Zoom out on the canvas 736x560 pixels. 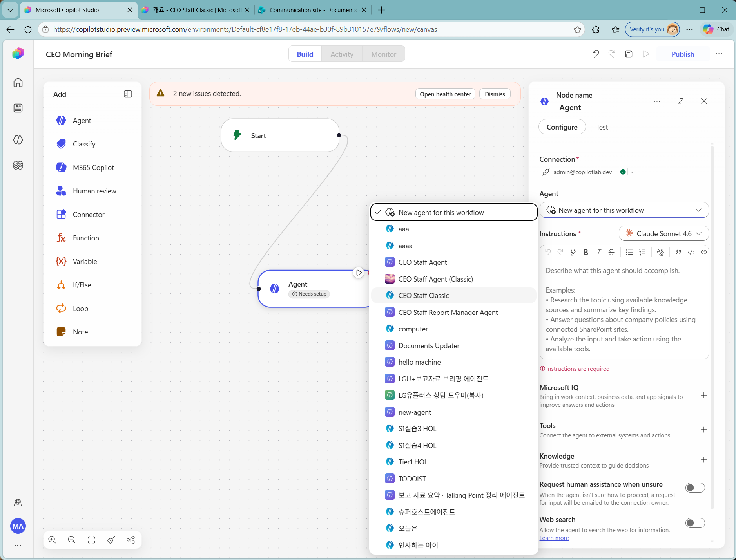(x=72, y=540)
